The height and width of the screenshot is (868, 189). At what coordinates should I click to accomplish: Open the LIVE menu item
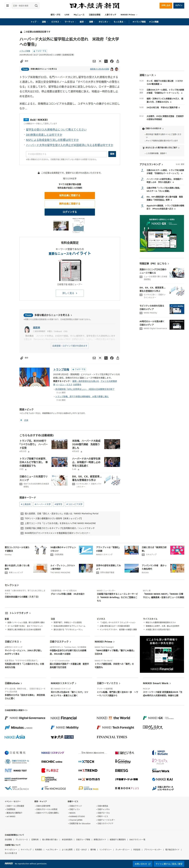[x=67, y=15]
